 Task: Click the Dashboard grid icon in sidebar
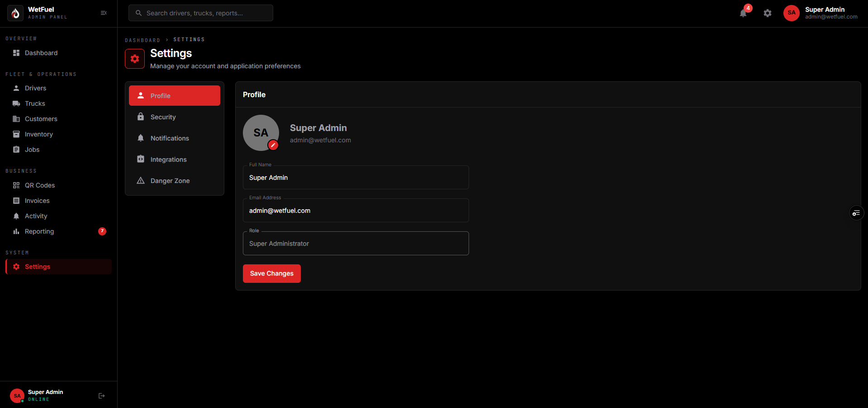click(x=16, y=53)
